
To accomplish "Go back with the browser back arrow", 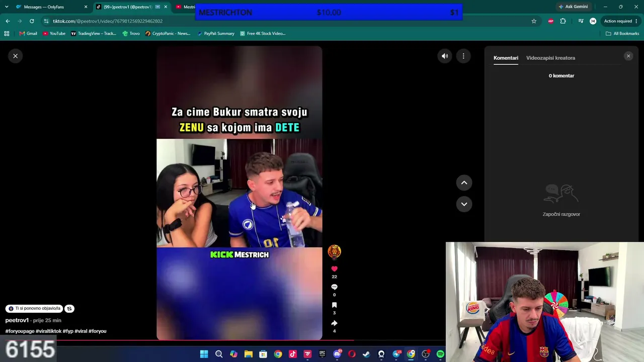I will tap(8, 21).
